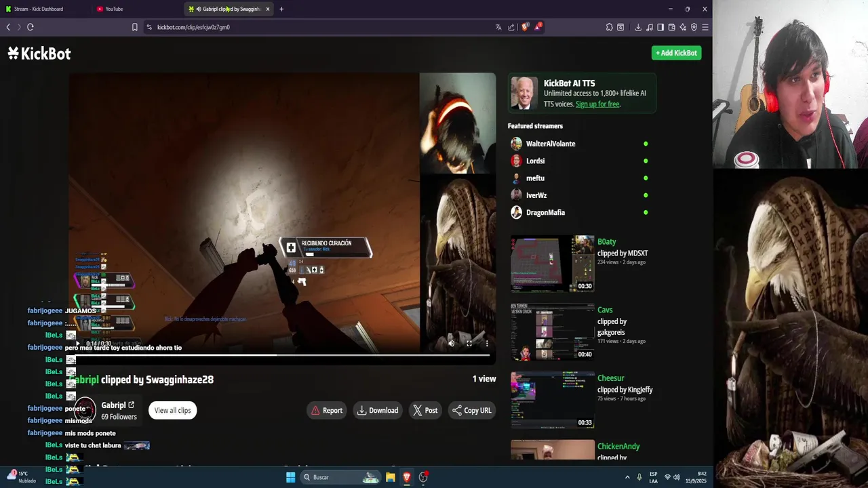Image resolution: width=868 pixels, height=488 pixels.
Task: Open taskbar volume icon
Action: point(677,477)
